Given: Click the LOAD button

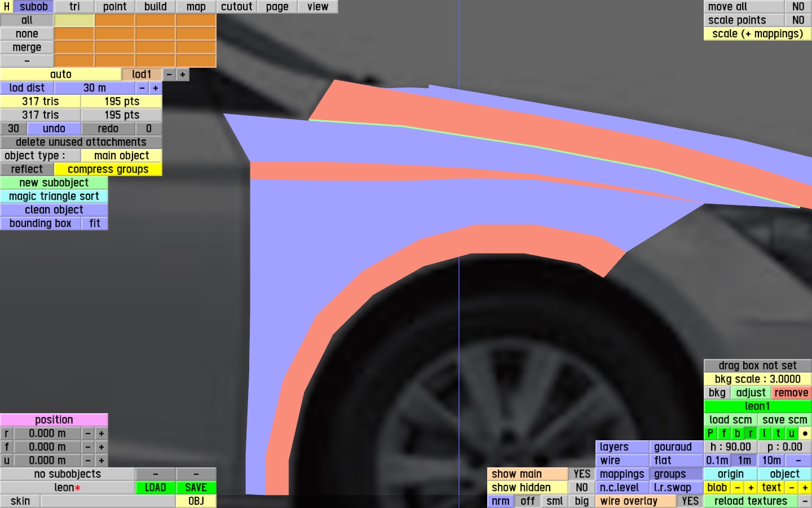Looking at the screenshot, I should (x=156, y=488).
